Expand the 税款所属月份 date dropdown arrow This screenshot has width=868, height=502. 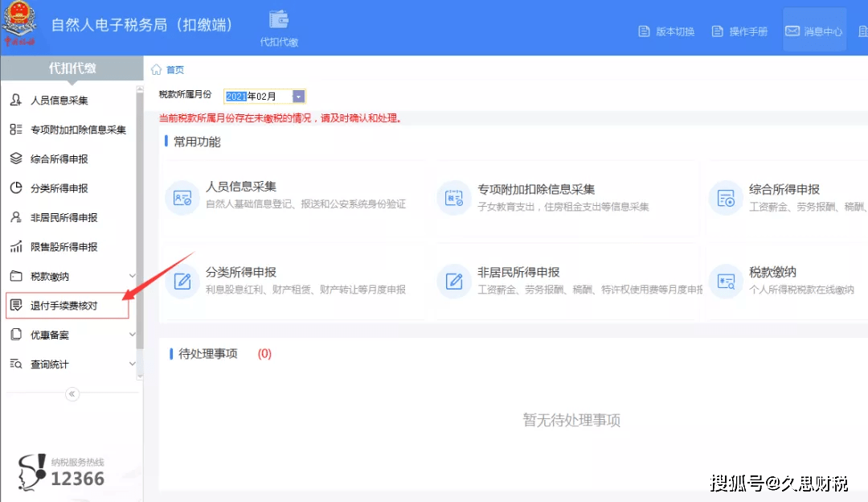298,97
